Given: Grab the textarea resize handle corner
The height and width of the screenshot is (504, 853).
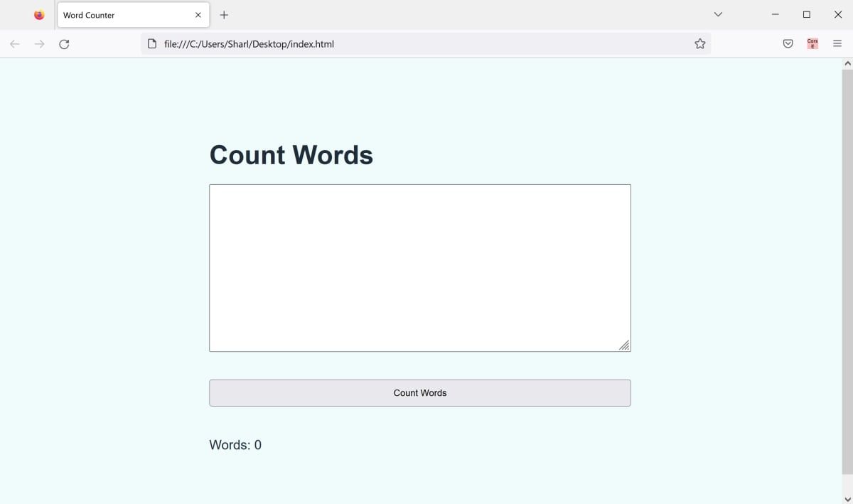Looking at the screenshot, I should tap(624, 345).
